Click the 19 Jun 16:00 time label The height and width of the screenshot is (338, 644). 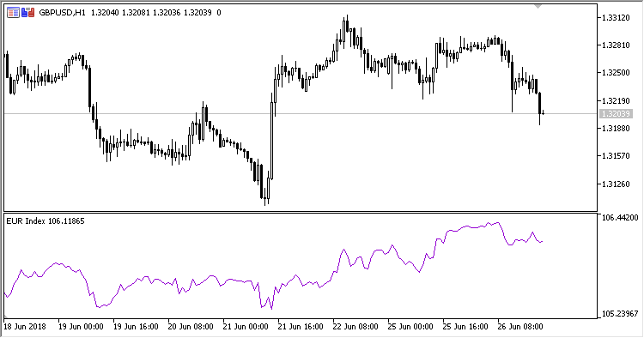coord(136,327)
